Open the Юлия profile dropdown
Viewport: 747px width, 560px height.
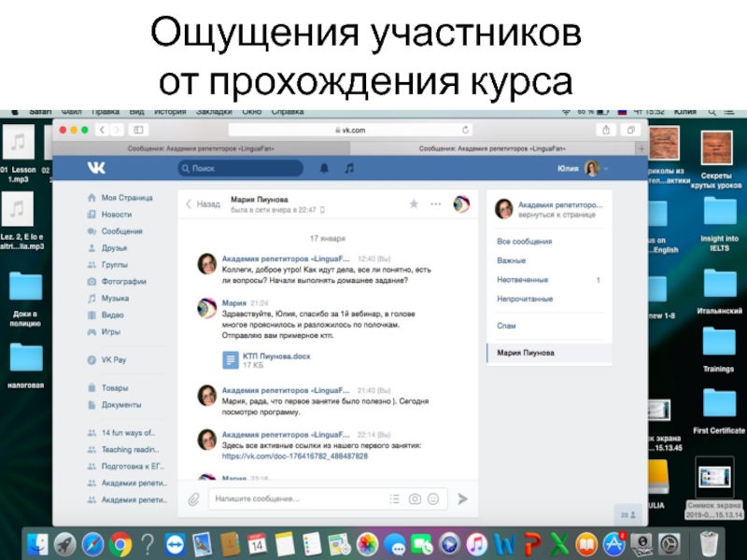[583, 169]
